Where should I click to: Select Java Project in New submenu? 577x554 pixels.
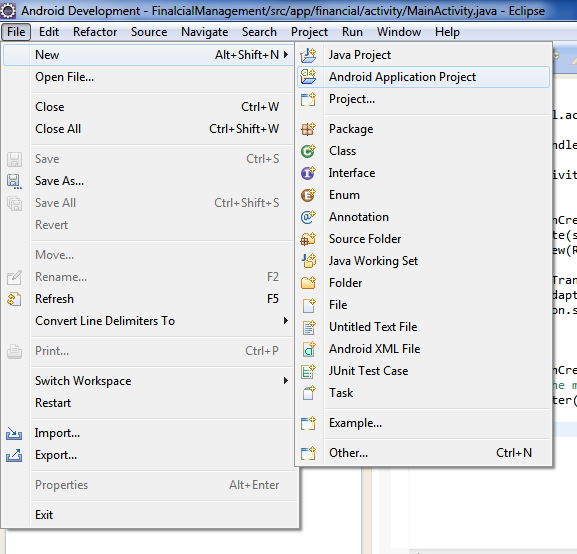[x=423, y=55]
